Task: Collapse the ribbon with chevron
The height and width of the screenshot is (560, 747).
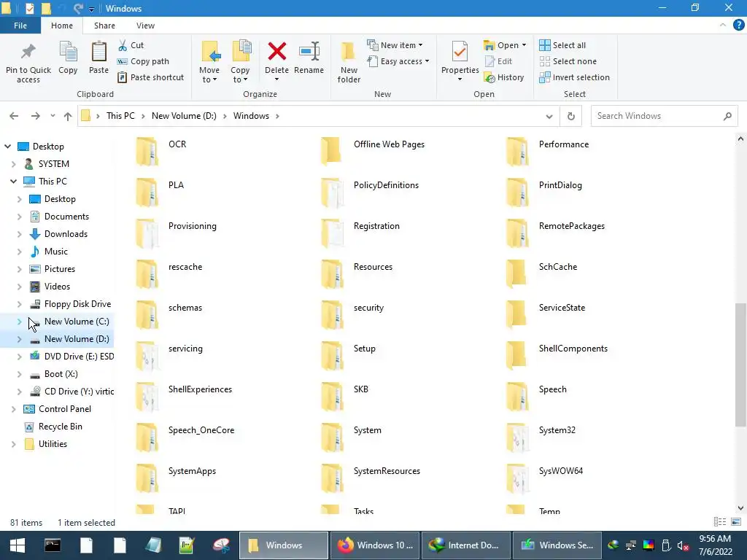Action: click(722, 26)
